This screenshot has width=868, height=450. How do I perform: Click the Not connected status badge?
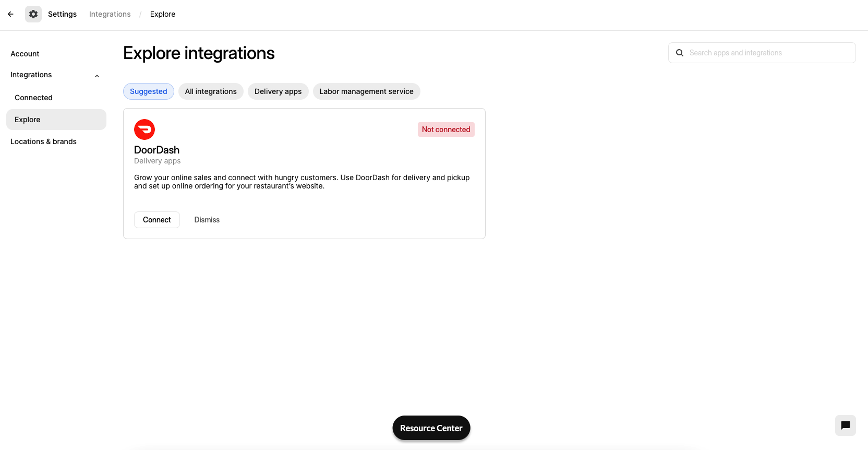pyautogui.click(x=446, y=129)
